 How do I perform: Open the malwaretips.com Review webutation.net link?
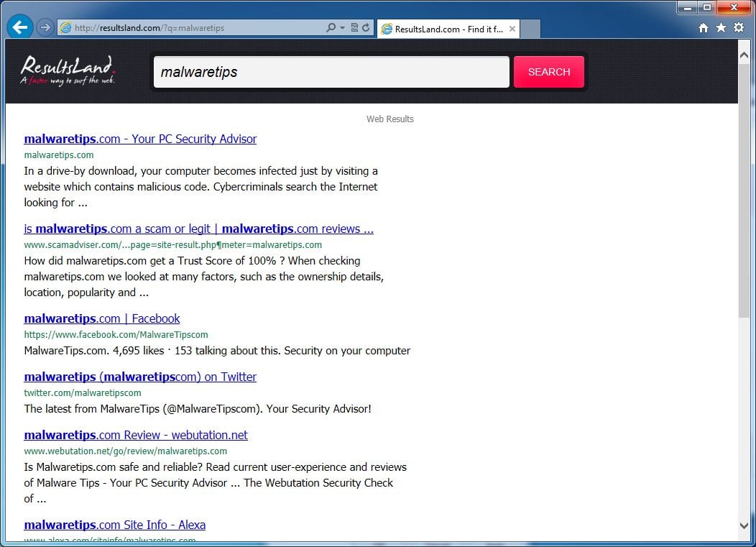(136, 435)
